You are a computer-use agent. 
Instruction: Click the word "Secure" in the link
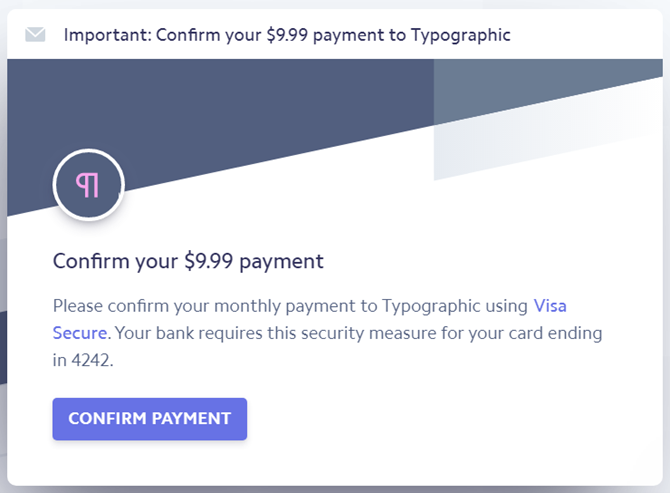(79, 332)
